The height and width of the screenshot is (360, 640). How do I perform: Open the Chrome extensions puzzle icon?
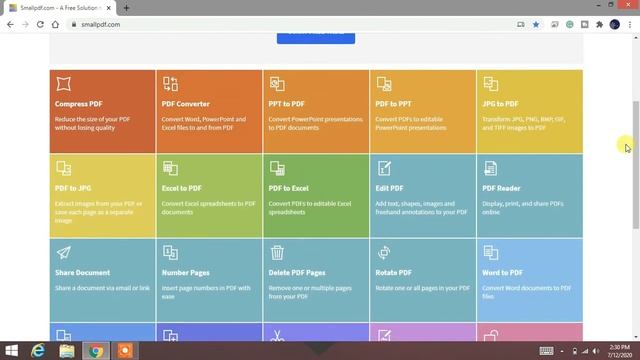(x=600, y=24)
